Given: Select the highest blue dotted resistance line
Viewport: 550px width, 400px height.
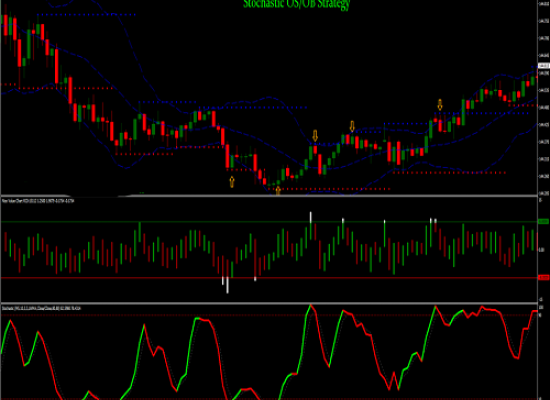Looking at the screenshot, I should (x=86, y=15).
